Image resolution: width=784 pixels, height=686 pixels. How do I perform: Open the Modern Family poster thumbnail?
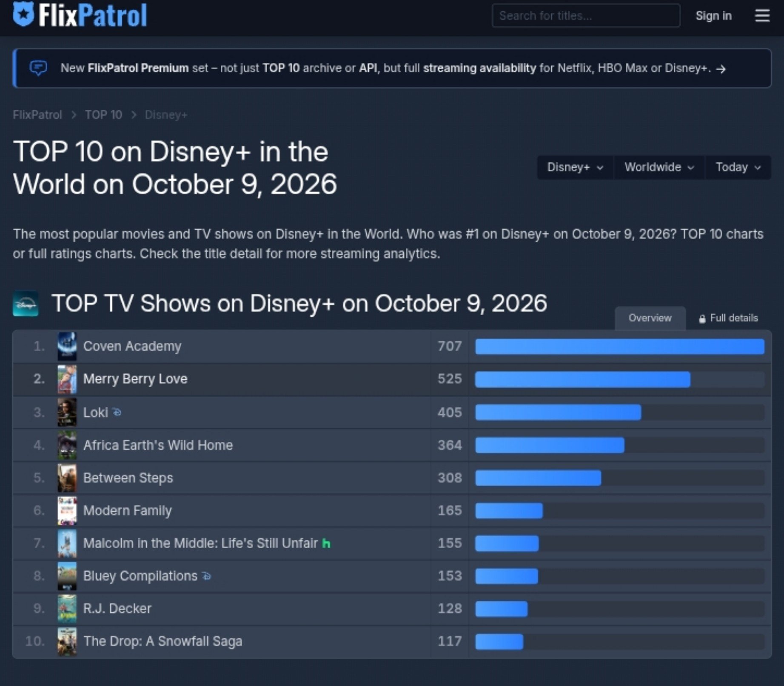[67, 510]
